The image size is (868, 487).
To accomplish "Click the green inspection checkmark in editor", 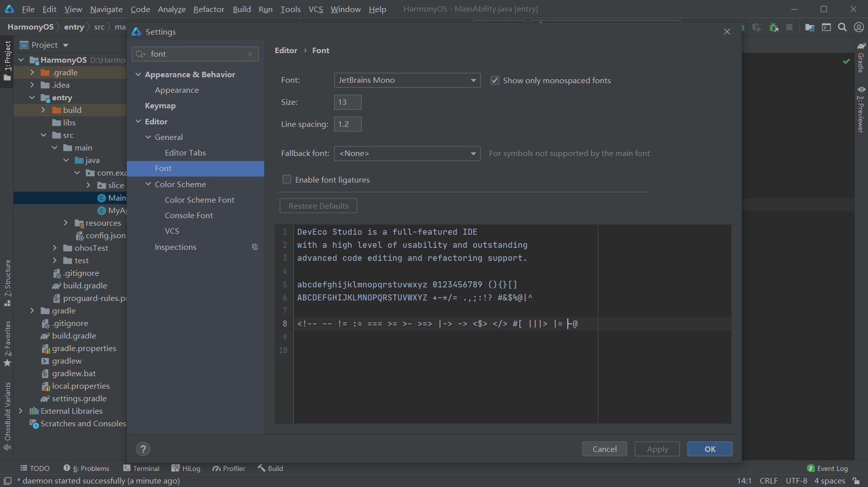I will pyautogui.click(x=846, y=61).
